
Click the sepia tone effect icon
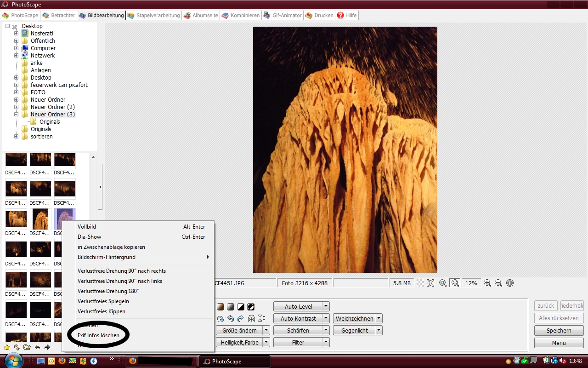click(x=220, y=307)
